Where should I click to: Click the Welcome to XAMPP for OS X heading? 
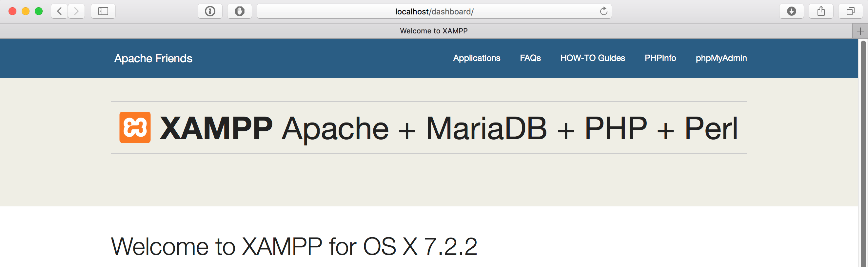pos(294,246)
